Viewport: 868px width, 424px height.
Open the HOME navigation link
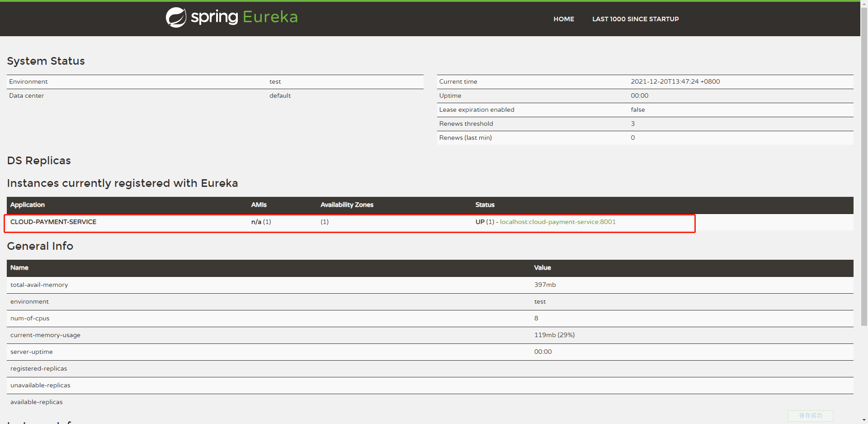pos(564,19)
